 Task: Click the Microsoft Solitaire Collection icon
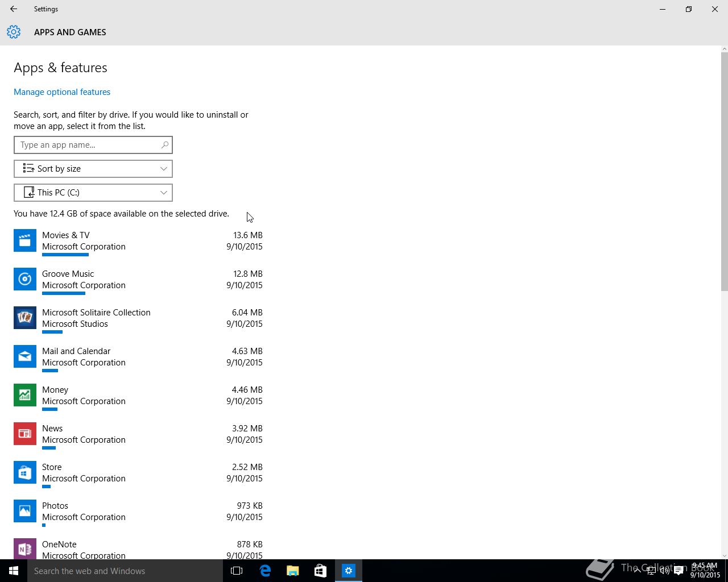click(24, 318)
